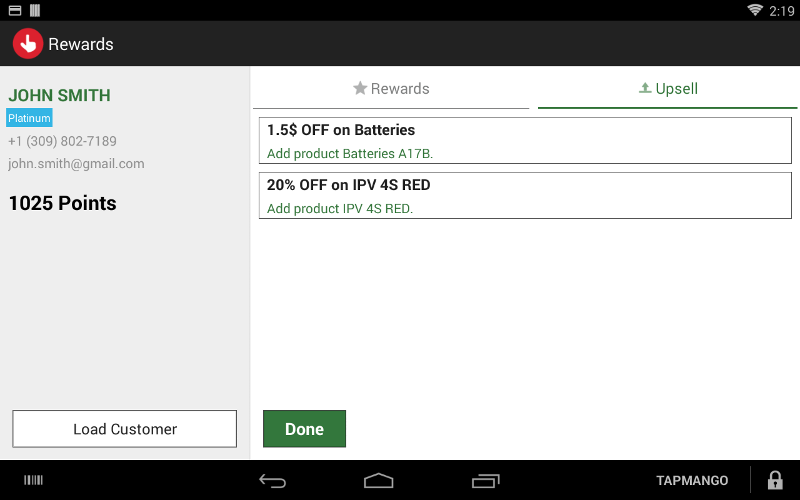Tap the customer name JOHN SMITH
Viewport: 800px width, 500px height.
(59, 96)
